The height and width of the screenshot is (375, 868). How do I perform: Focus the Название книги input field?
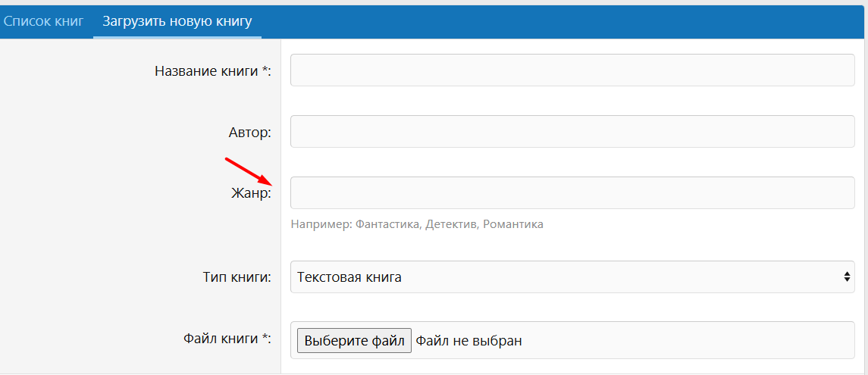click(x=572, y=70)
